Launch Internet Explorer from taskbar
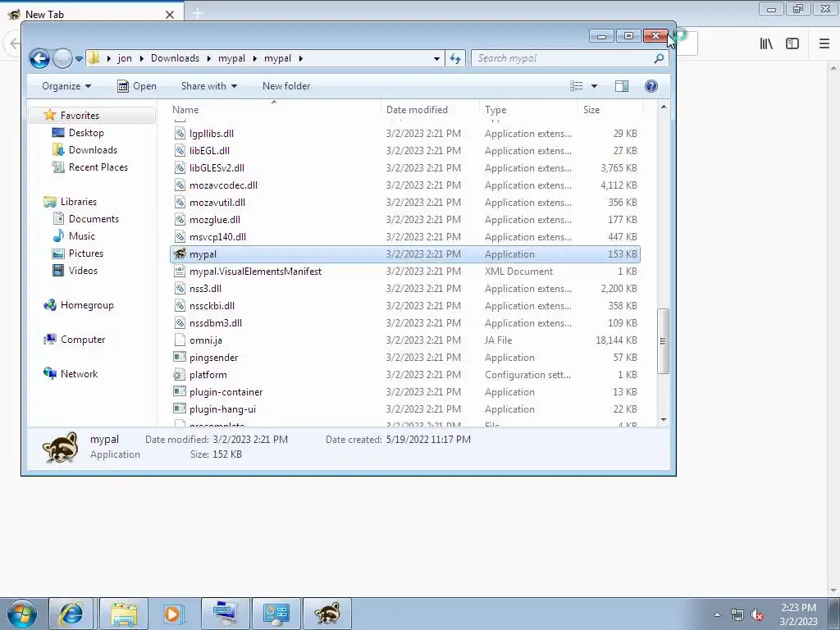 71,614
